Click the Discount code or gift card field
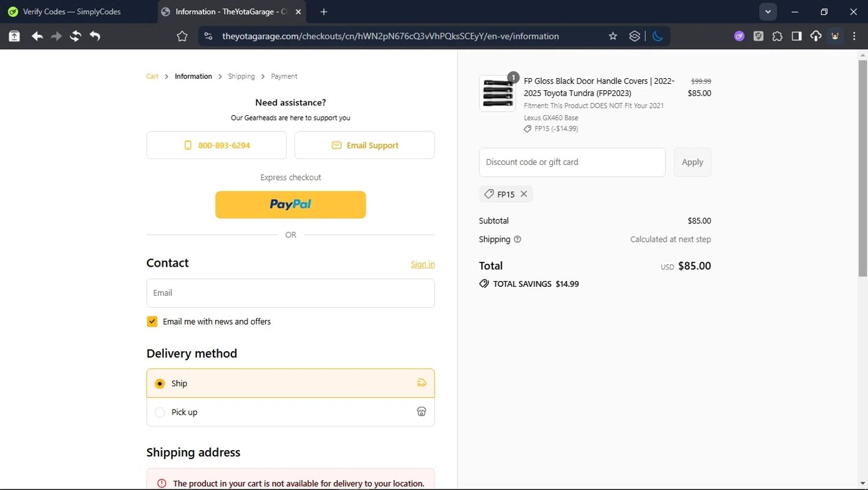 coord(572,162)
